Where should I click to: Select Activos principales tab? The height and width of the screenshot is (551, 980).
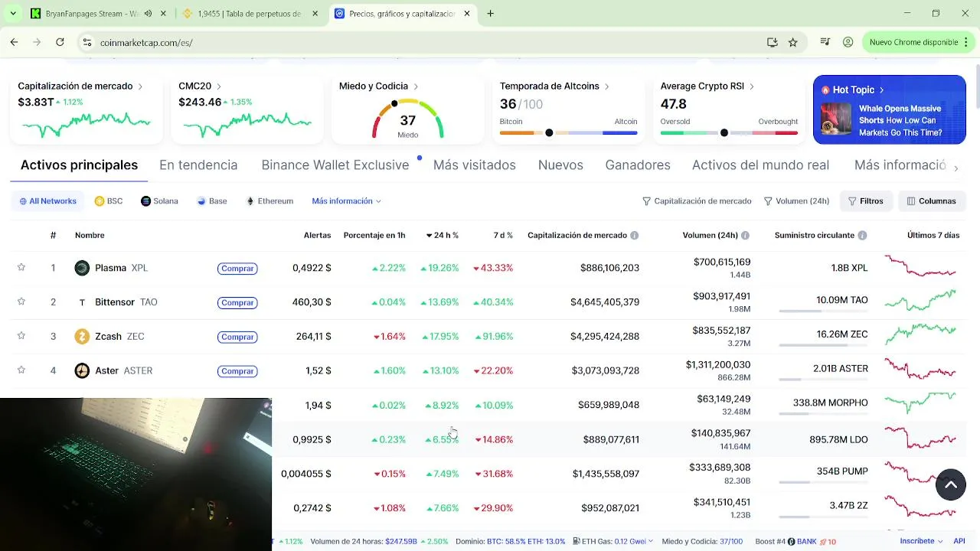pyautogui.click(x=79, y=165)
